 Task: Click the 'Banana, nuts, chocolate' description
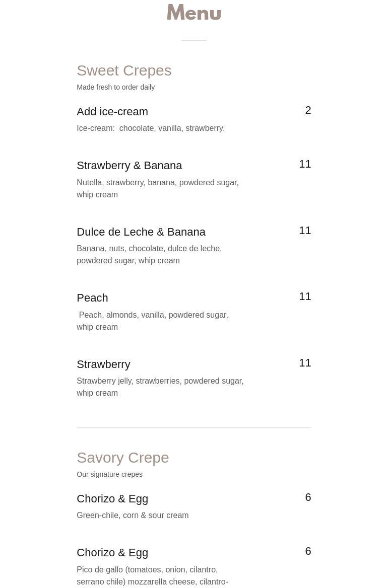[x=149, y=254]
